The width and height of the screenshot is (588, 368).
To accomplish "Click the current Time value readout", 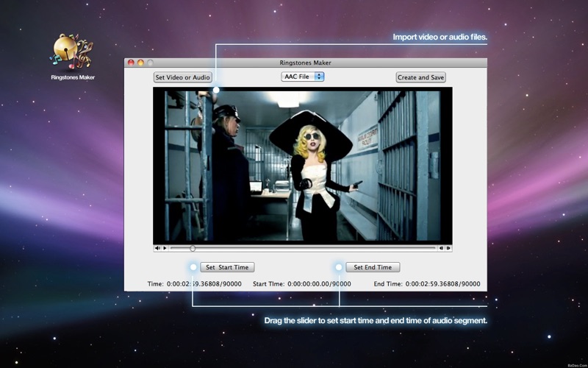I will 204,284.
